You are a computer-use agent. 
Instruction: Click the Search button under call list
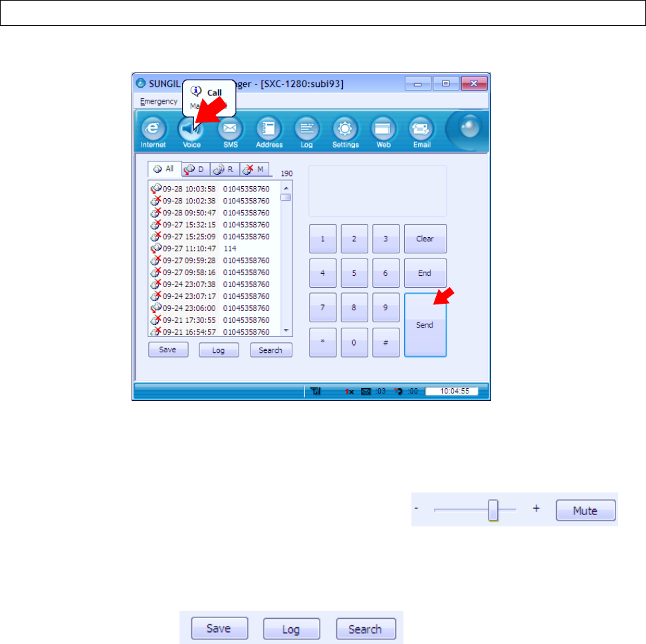pos(271,350)
